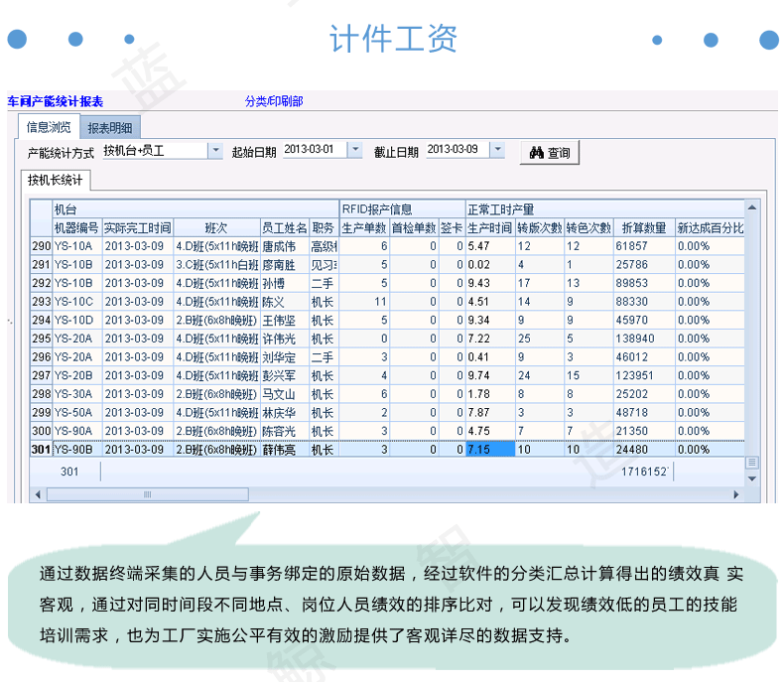Image resolution: width=784 pixels, height=682 pixels.
Task: Click the 首检单数 column header
Action: tap(414, 228)
